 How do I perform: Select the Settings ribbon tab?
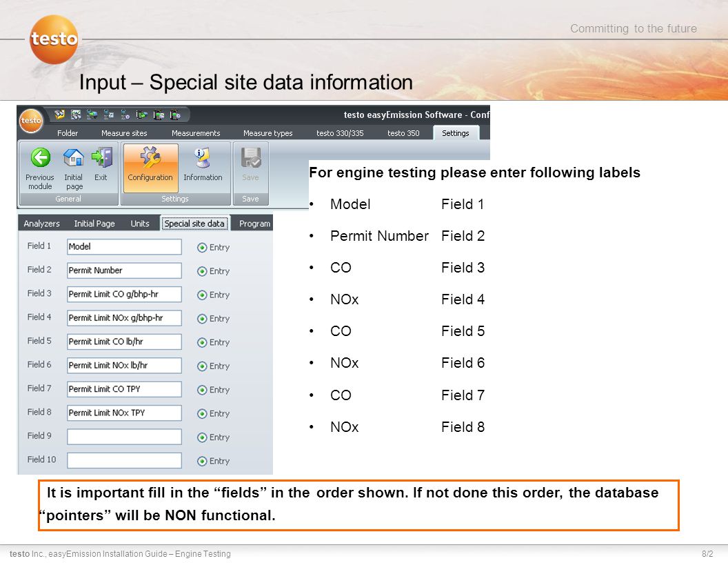click(x=456, y=133)
